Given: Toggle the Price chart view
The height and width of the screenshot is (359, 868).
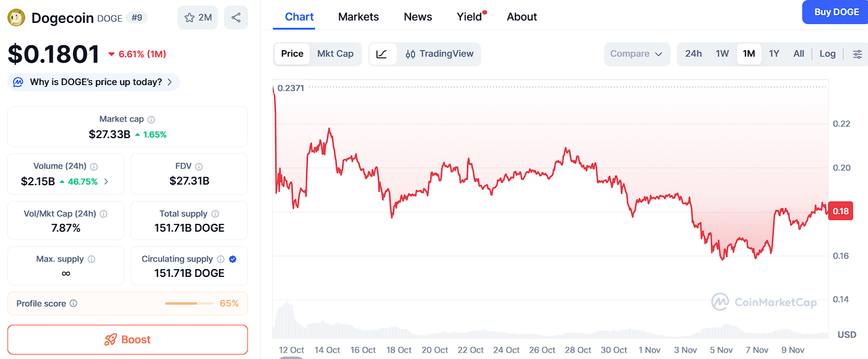Looking at the screenshot, I should (292, 54).
